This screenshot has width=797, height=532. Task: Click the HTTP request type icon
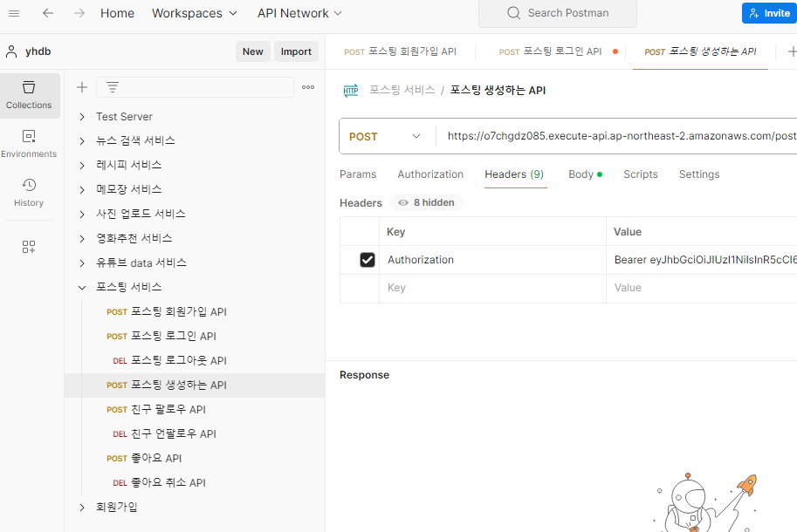351,91
